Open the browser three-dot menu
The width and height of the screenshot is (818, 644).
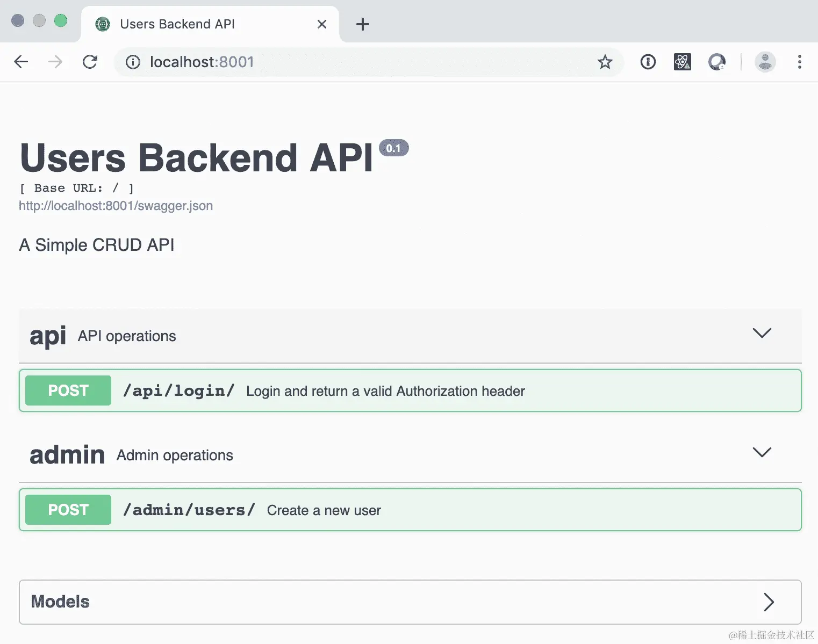click(799, 62)
